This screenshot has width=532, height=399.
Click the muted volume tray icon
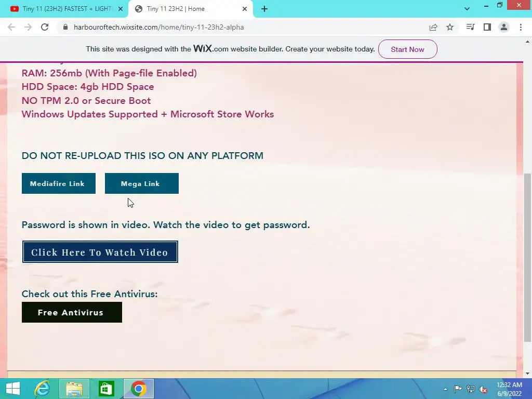(483, 389)
